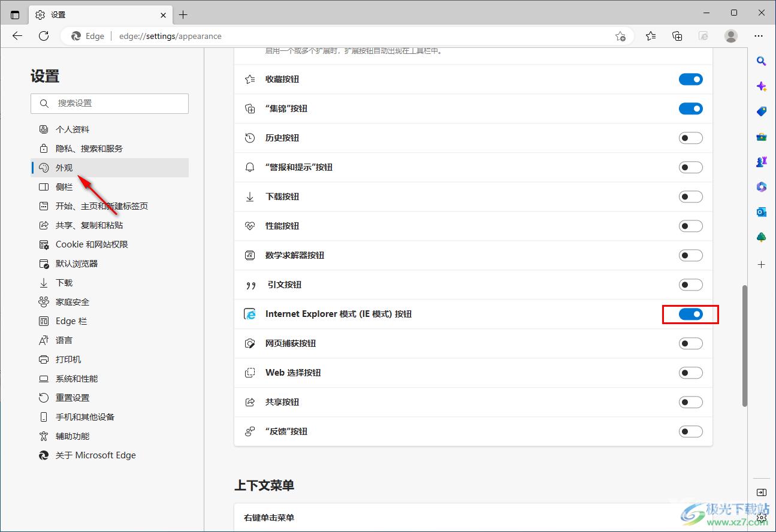776x532 pixels.
Task: Open 共享、复制和粘贴 settings
Action: (x=110, y=225)
